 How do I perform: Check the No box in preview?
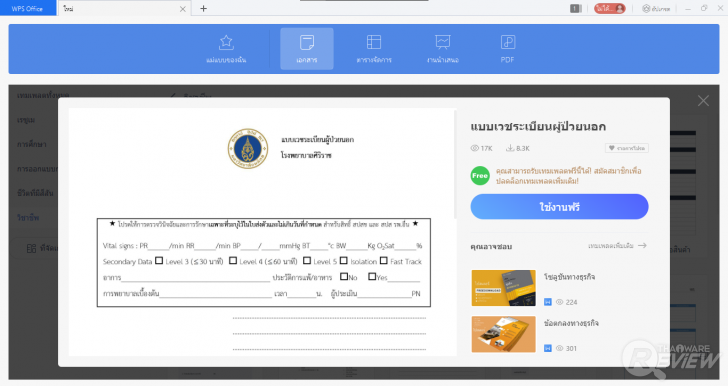[344, 276]
